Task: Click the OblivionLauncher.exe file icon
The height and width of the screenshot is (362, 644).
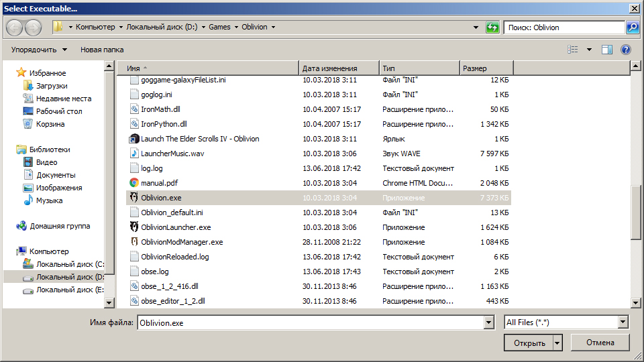Action: (x=134, y=227)
